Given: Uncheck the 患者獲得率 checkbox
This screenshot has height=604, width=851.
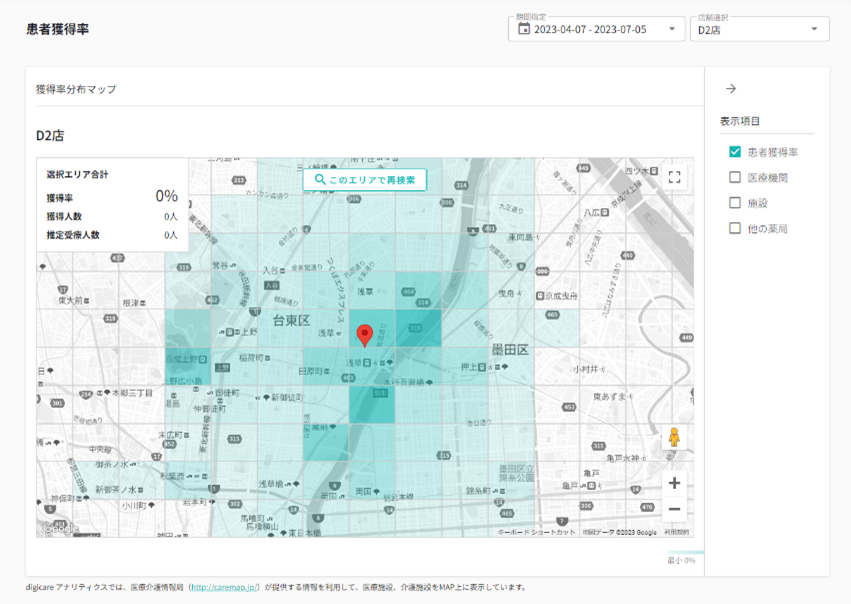Looking at the screenshot, I should 735,152.
